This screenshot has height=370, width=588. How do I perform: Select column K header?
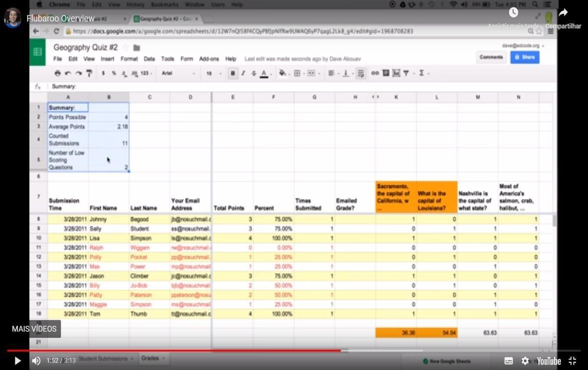[x=396, y=97]
